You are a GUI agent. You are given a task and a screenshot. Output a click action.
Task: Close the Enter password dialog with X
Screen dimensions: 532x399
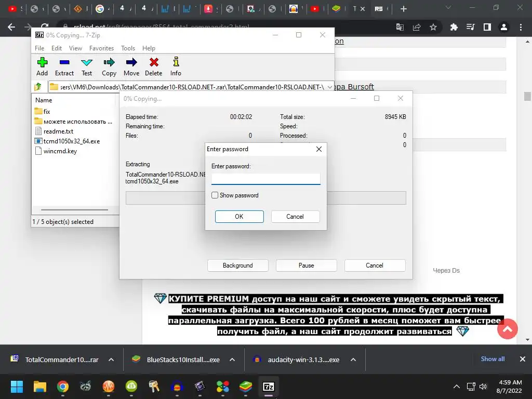(x=318, y=149)
